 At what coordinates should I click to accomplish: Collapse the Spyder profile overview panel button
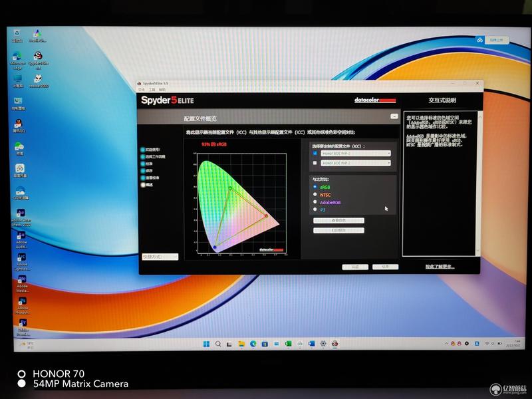(x=394, y=116)
